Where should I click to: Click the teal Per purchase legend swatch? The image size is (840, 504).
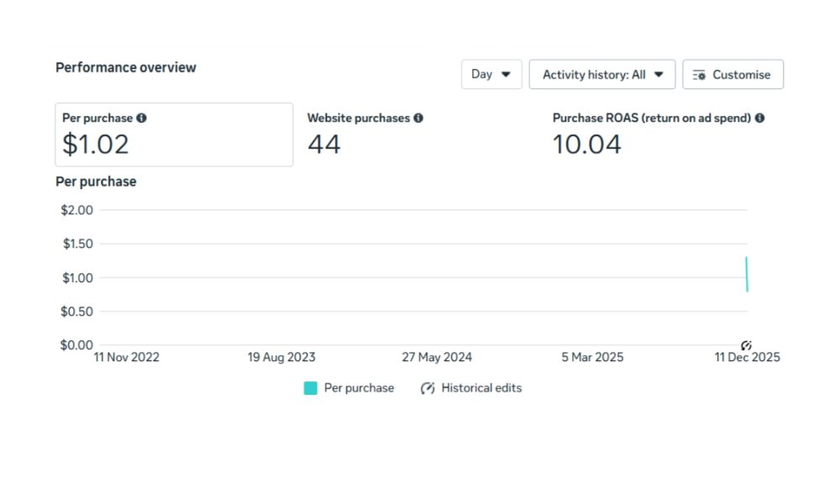[x=311, y=388]
